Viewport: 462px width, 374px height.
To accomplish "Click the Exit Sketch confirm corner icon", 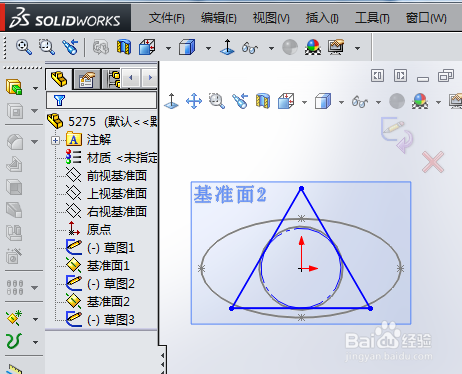I will pos(397,135).
